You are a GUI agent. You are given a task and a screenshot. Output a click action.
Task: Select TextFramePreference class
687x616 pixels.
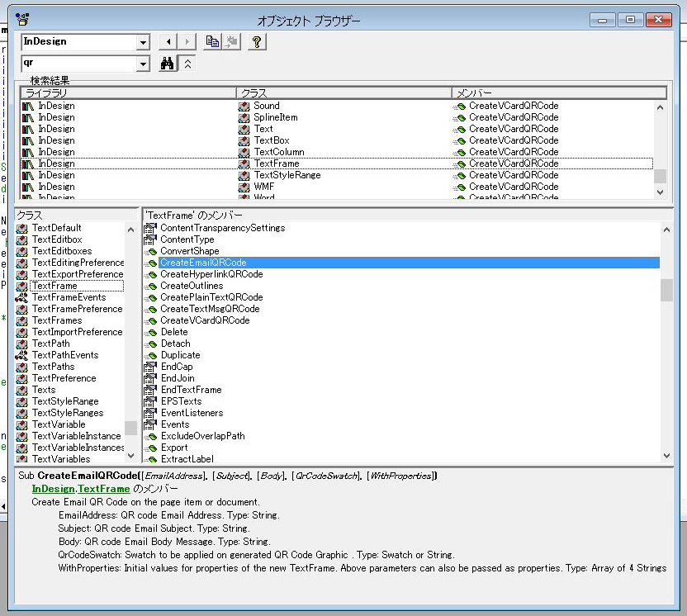(x=77, y=309)
